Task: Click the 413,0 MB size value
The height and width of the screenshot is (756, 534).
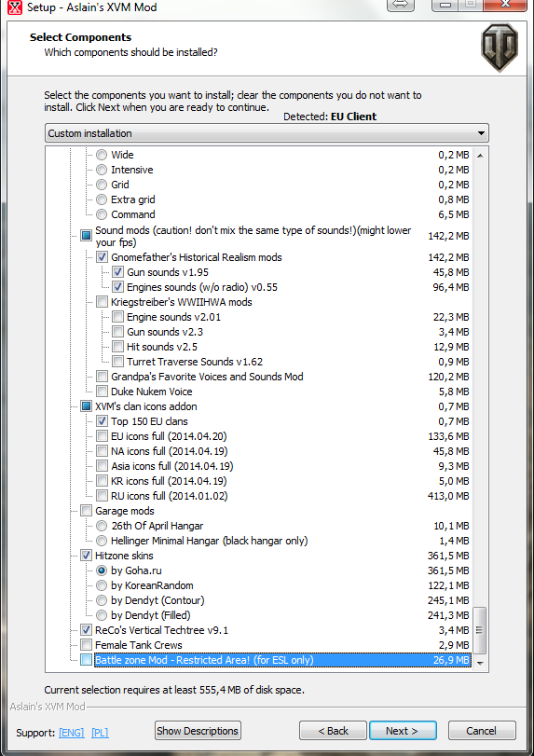Action: click(x=448, y=496)
